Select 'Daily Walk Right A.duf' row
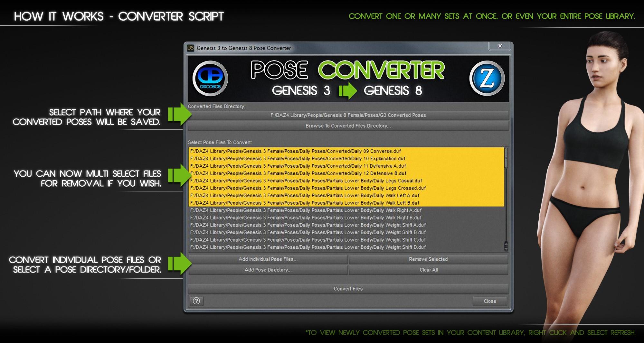The height and width of the screenshot is (343, 644). click(x=346, y=210)
